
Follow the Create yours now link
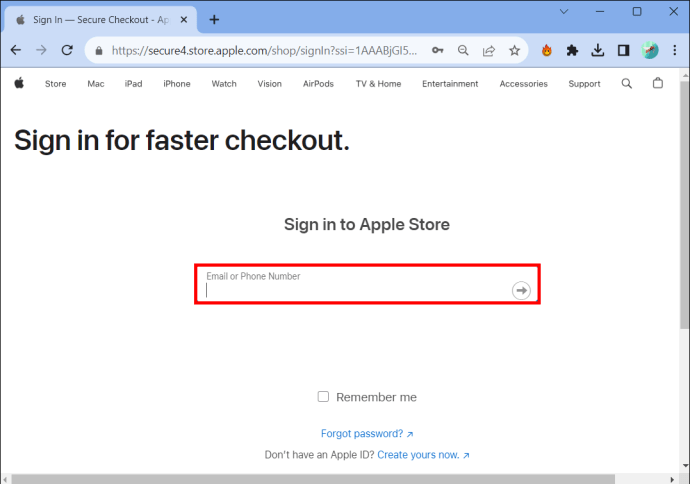pos(423,455)
